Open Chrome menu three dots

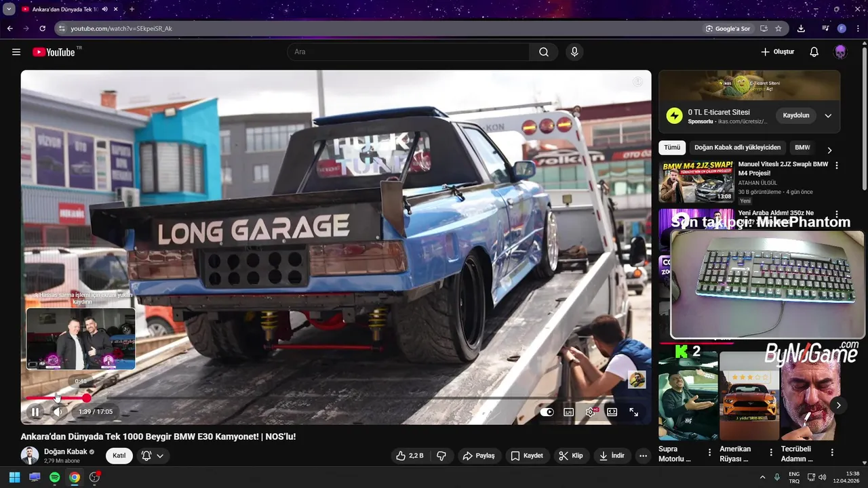857,28
